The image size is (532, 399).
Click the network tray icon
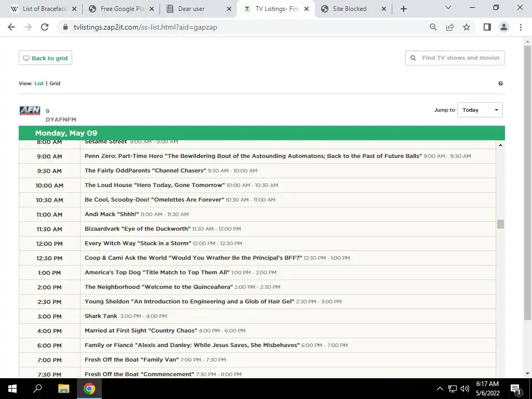[x=453, y=389]
